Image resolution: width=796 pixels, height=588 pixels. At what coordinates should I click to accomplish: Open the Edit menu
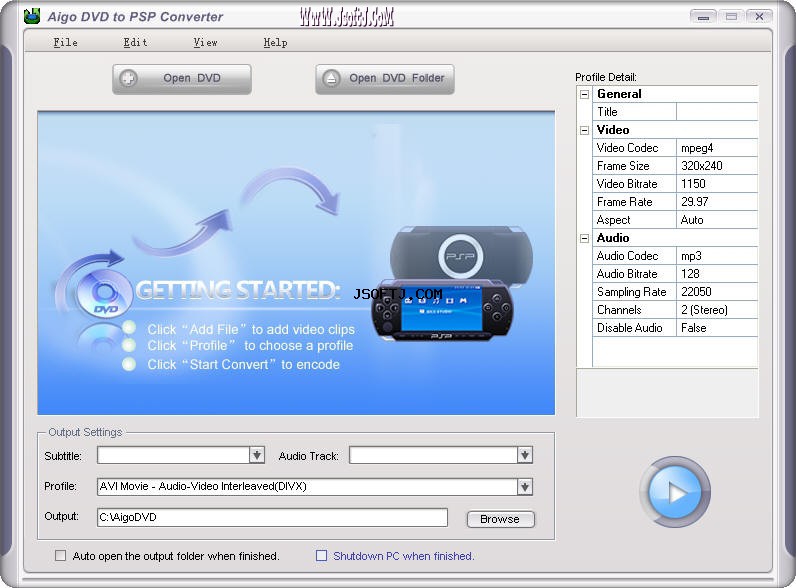(135, 43)
